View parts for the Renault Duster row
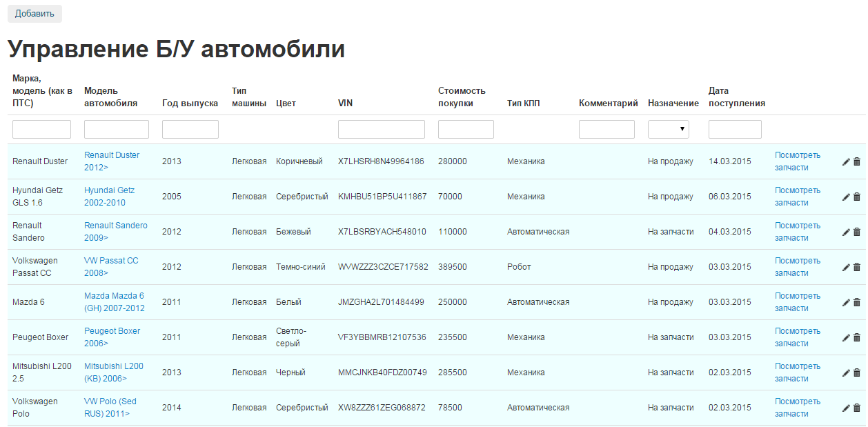The height and width of the screenshot is (427, 868). pos(798,161)
